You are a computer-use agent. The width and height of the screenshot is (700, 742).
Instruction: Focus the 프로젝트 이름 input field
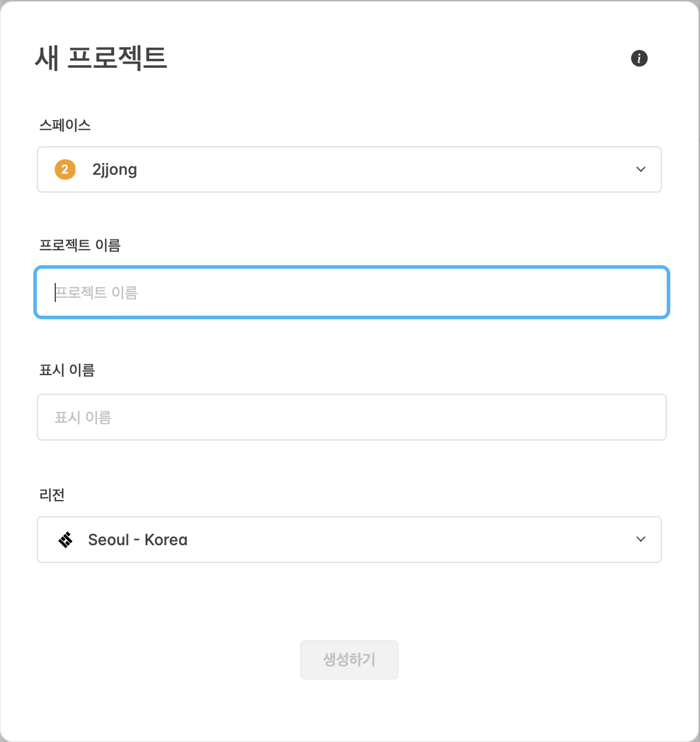click(x=352, y=293)
